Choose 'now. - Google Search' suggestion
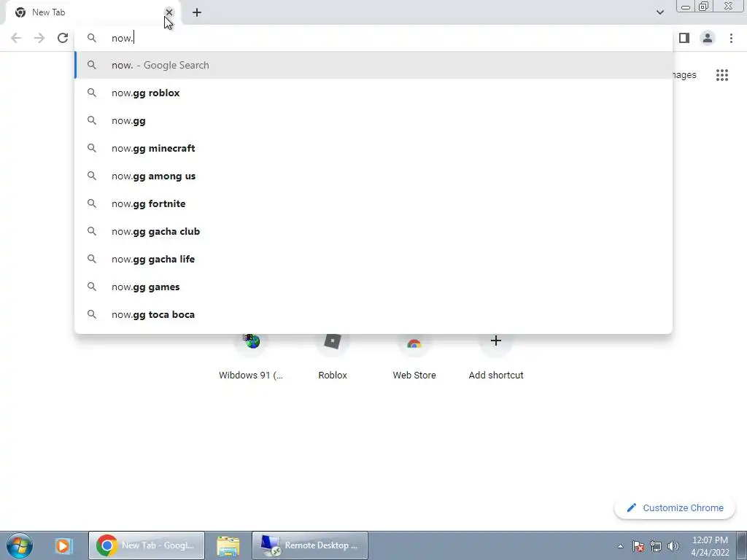747x560 pixels. [x=373, y=65]
